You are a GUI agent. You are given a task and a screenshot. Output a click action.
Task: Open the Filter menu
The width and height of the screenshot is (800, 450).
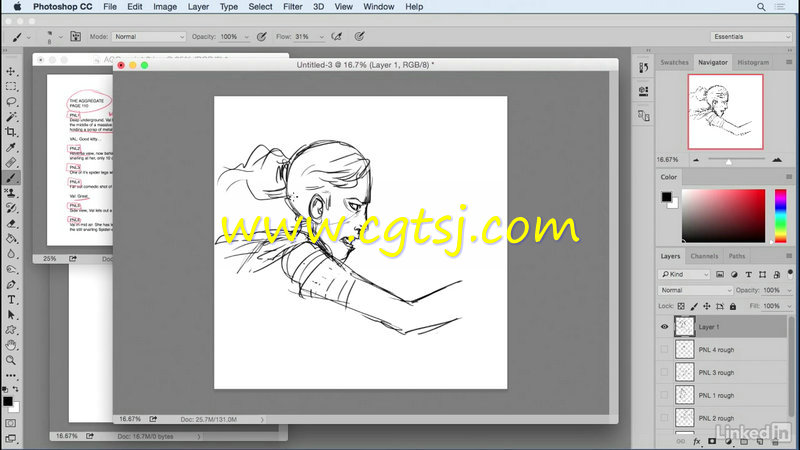click(x=292, y=7)
